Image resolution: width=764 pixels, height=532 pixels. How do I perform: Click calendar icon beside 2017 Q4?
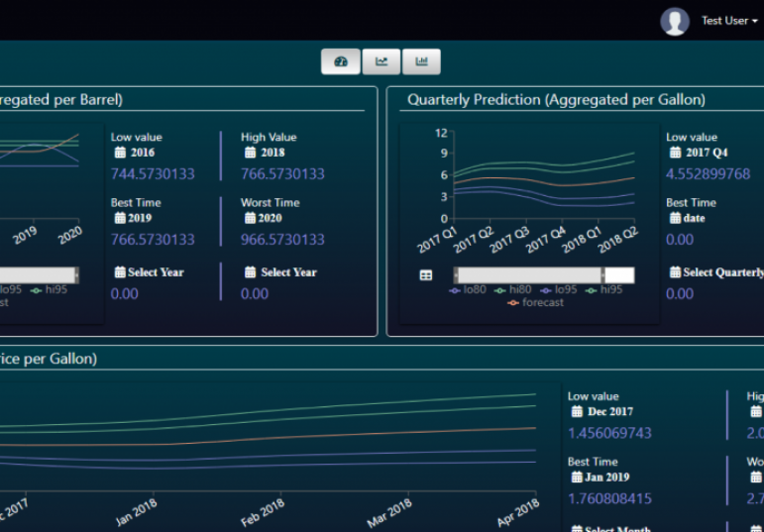pyautogui.click(x=675, y=154)
